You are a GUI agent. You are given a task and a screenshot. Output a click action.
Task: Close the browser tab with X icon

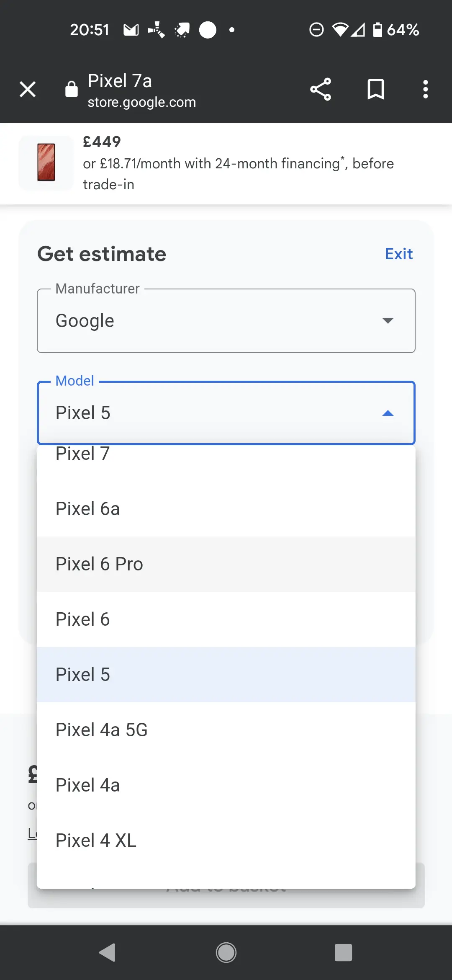click(28, 89)
